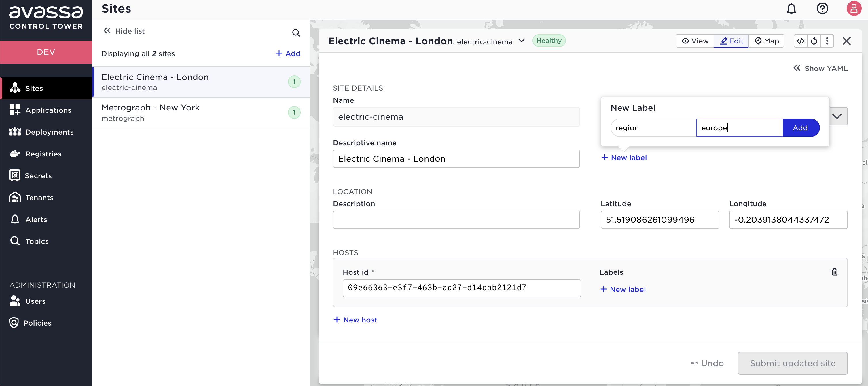Select Metrograph - New York site row
868x386 pixels.
click(x=201, y=113)
